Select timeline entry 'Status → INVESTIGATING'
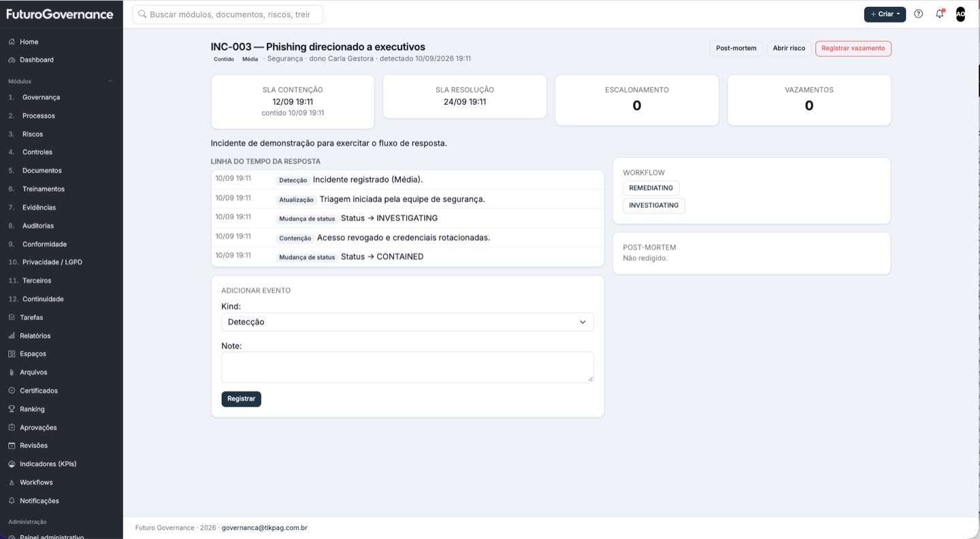The width and height of the screenshot is (980, 539). tap(408, 218)
